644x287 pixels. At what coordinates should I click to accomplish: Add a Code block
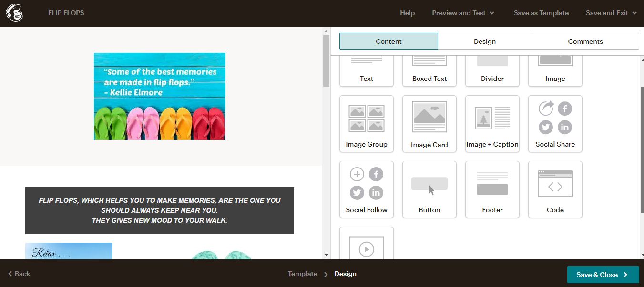pyautogui.click(x=555, y=189)
